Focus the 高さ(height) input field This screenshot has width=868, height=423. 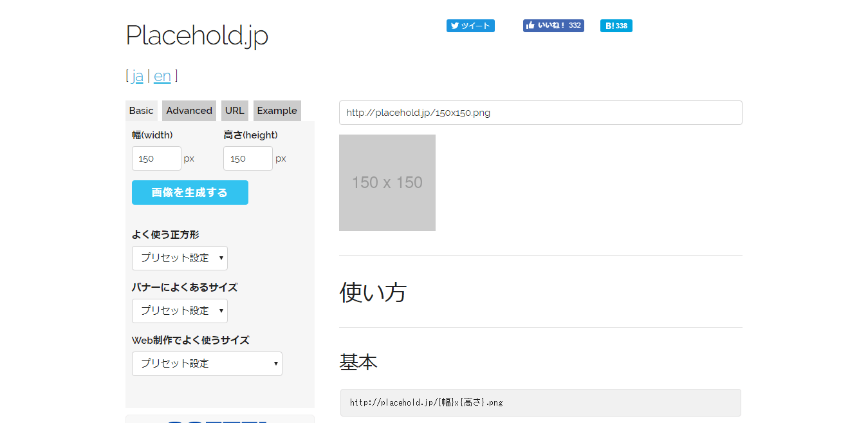click(247, 158)
